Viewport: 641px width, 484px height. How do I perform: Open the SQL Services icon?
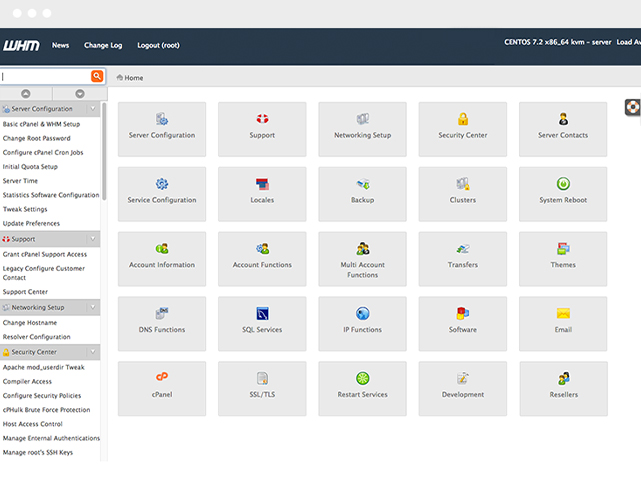[x=262, y=314]
